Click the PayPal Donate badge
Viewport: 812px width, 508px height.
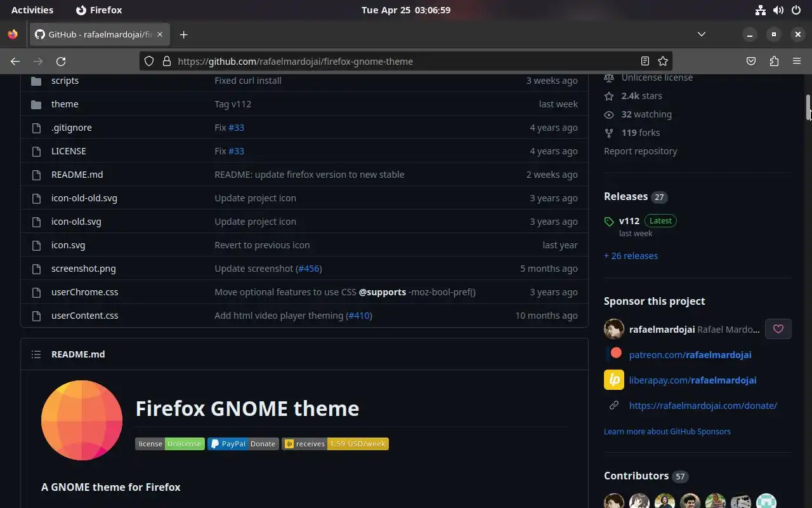[x=243, y=444]
